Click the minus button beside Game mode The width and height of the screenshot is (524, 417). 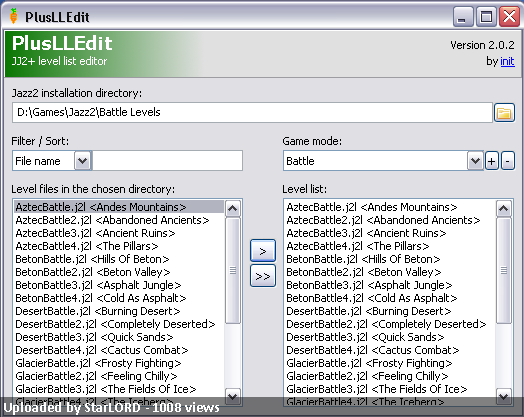(x=508, y=161)
